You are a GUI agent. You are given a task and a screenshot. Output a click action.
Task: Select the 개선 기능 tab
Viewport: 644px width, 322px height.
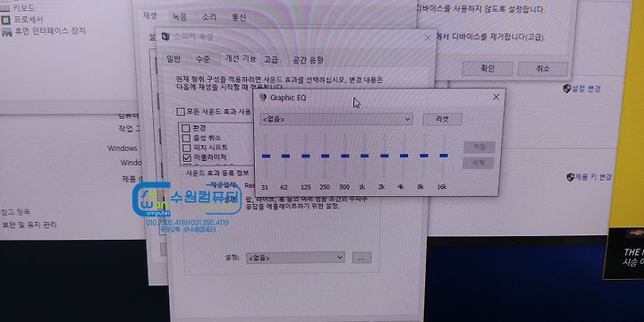click(x=241, y=59)
